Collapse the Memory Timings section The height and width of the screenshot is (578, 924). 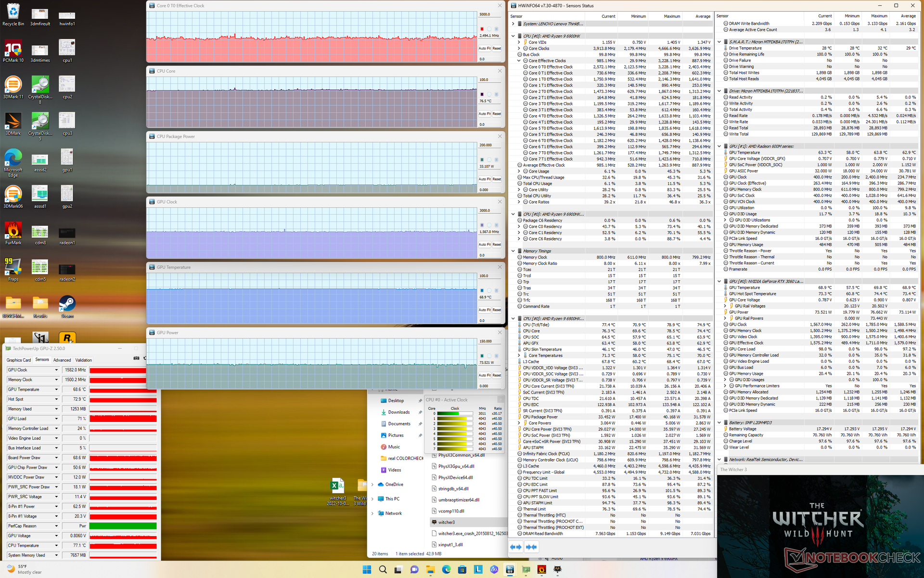(513, 251)
